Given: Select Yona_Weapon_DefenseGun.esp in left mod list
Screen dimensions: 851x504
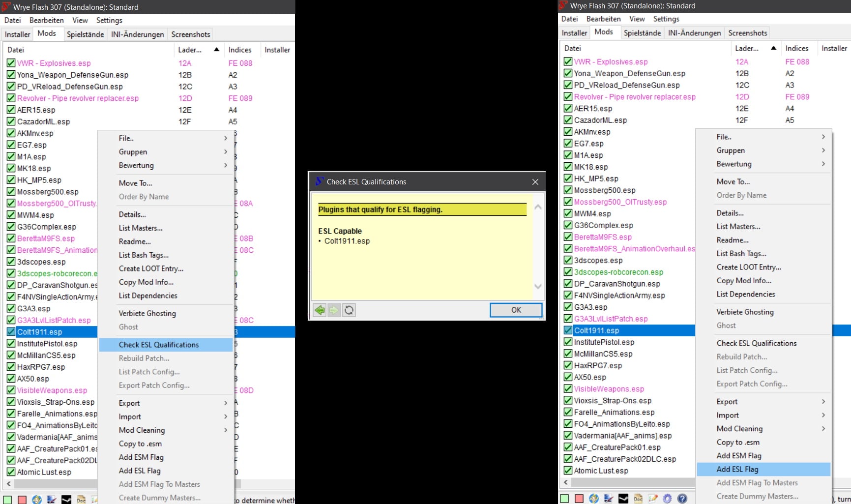Looking at the screenshot, I should click(x=73, y=75).
